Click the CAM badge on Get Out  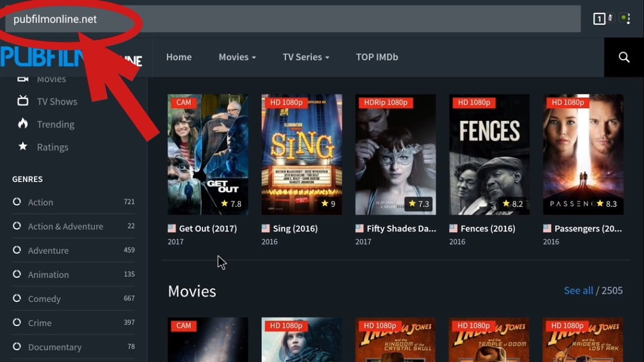[x=184, y=103]
